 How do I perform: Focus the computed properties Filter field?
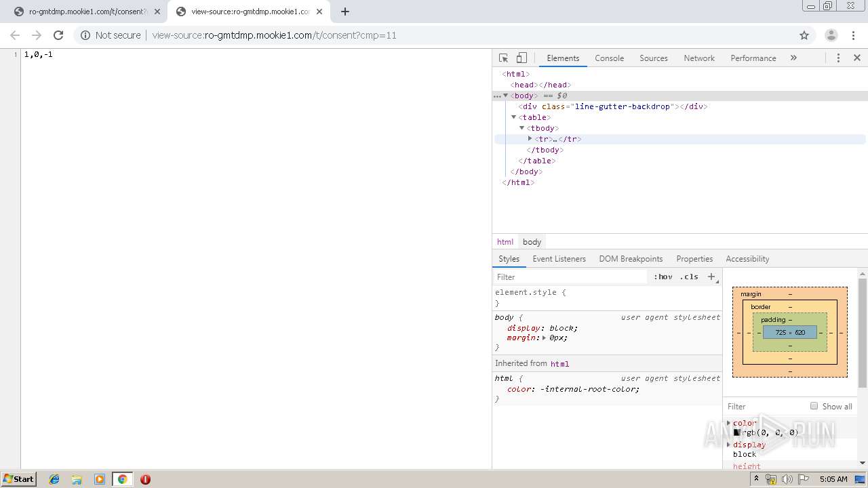click(x=764, y=407)
